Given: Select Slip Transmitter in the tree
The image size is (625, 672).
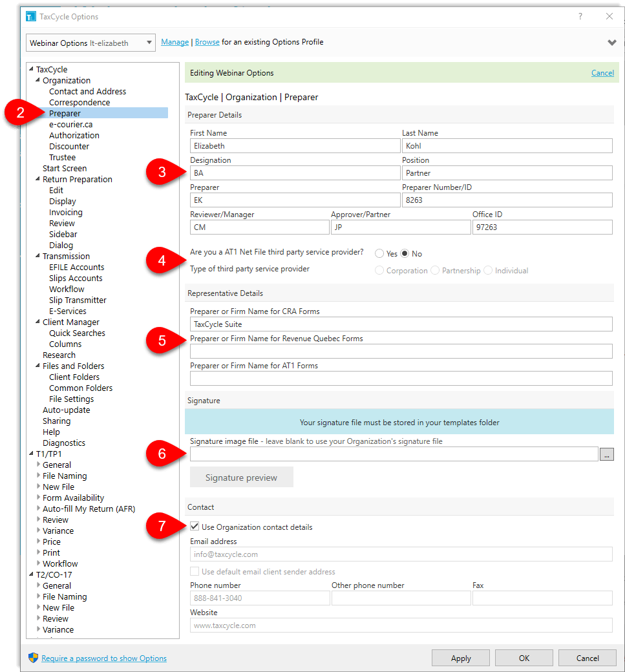Looking at the screenshot, I should pos(78,300).
